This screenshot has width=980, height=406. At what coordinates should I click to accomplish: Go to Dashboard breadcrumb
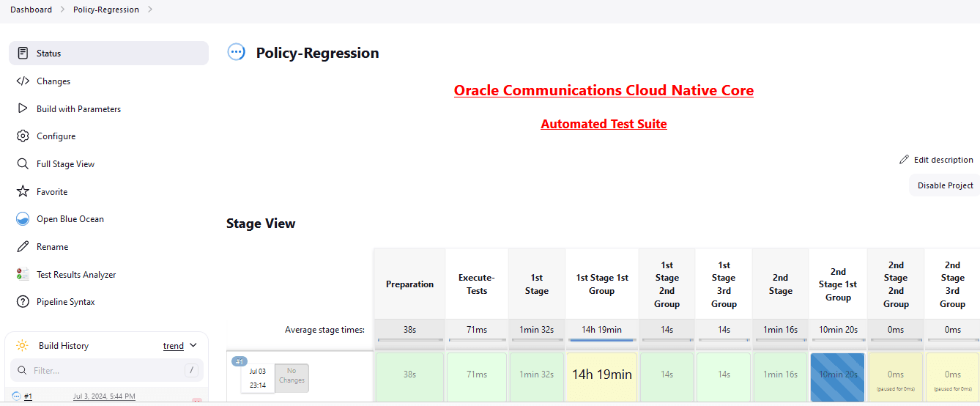coord(31,10)
